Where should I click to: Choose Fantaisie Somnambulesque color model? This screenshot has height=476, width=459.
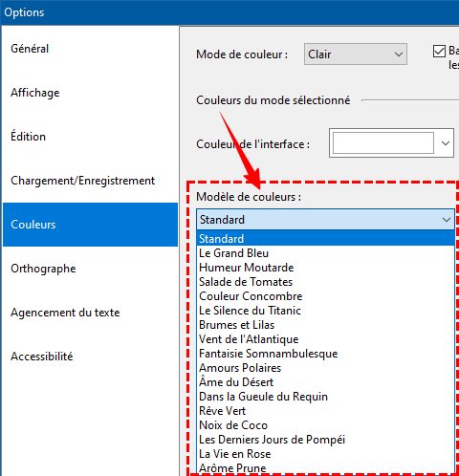click(x=325, y=354)
